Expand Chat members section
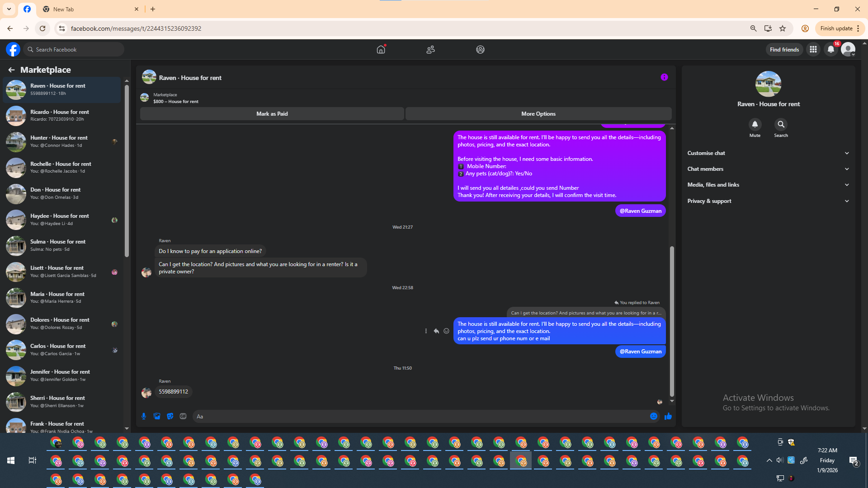 pyautogui.click(x=768, y=169)
